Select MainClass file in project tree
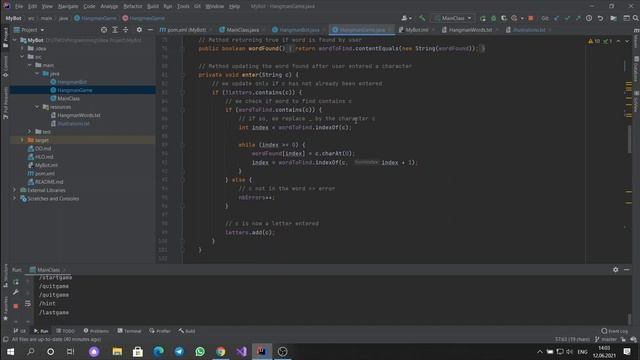This screenshot has height=360, width=640. pyautogui.click(x=68, y=98)
